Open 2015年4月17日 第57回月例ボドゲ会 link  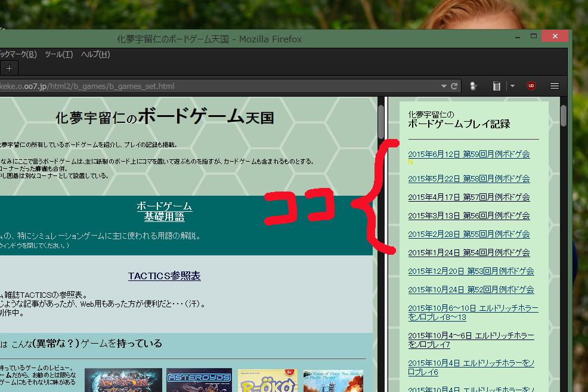click(469, 197)
